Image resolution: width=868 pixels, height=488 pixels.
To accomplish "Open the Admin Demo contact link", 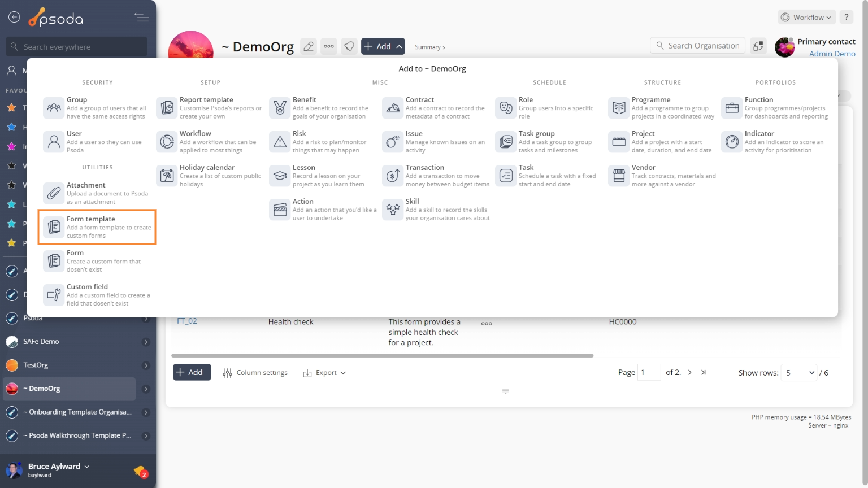I will tap(832, 54).
